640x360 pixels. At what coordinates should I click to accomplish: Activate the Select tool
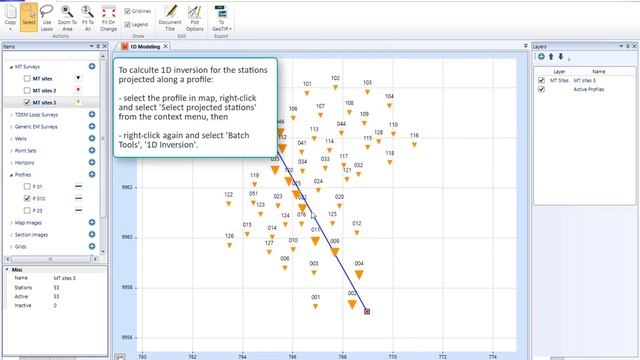[29, 17]
